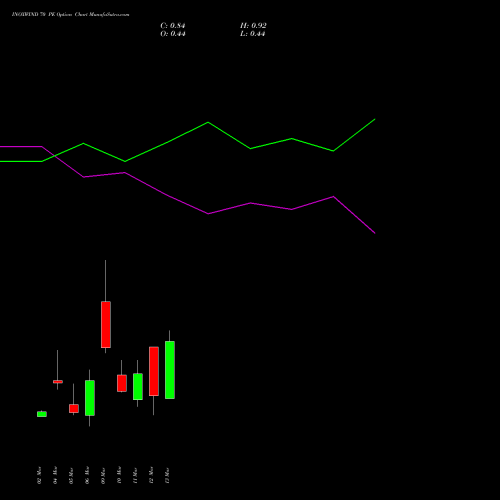Click the red candle above 12 Mar
The width and height of the screenshot is (500, 500).
coord(154,371)
